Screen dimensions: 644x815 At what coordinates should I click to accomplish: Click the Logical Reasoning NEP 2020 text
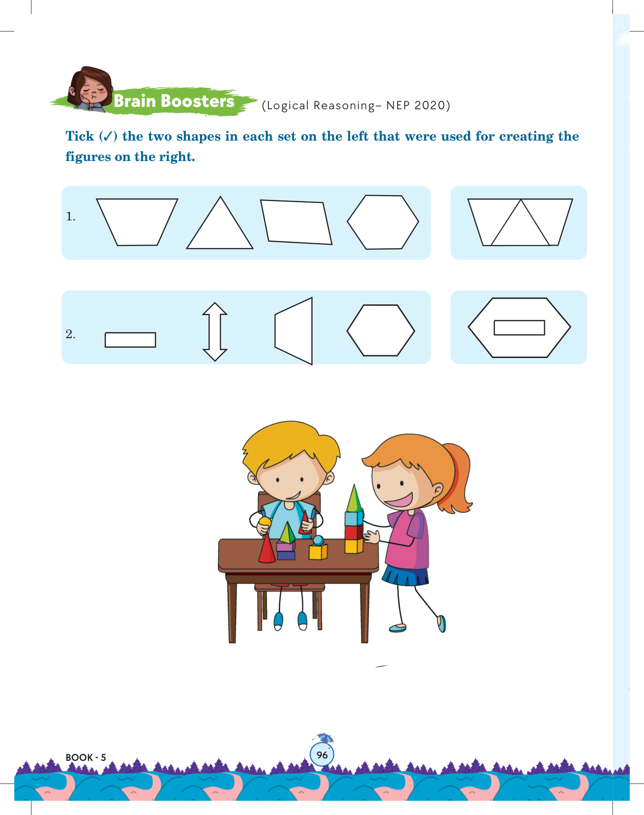point(356,105)
